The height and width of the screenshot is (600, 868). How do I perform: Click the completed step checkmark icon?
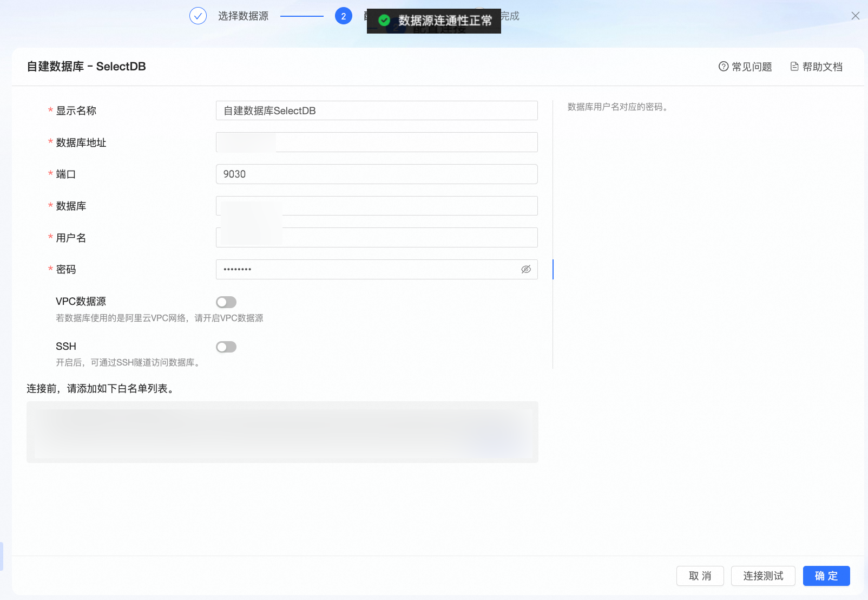198,16
